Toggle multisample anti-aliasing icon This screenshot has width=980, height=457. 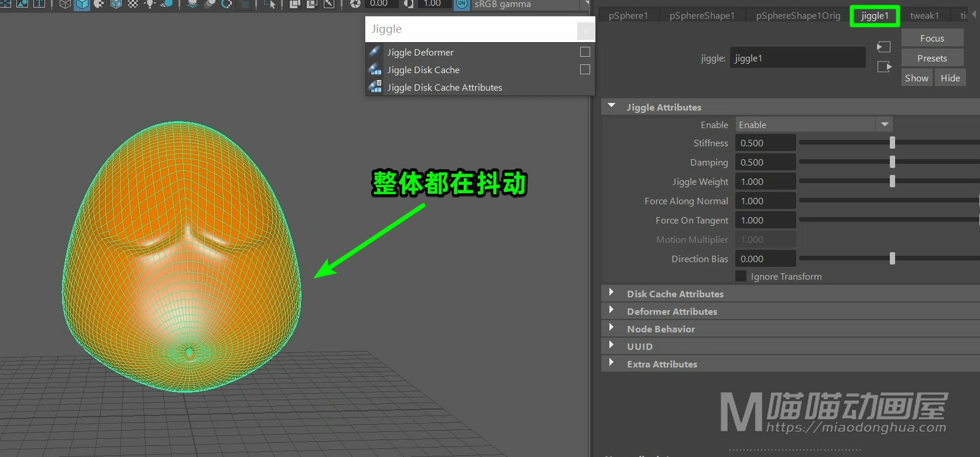pos(227,4)
